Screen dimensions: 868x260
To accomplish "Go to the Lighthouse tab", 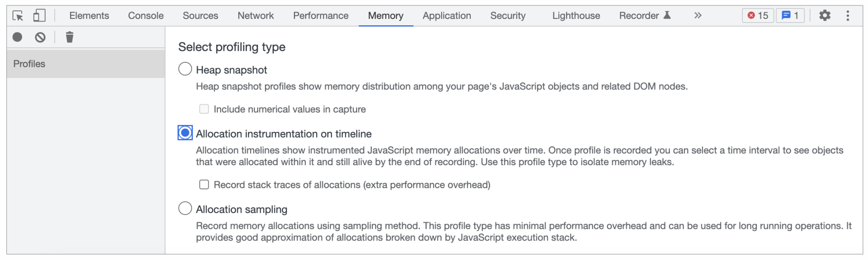I will tap(576, 16).
